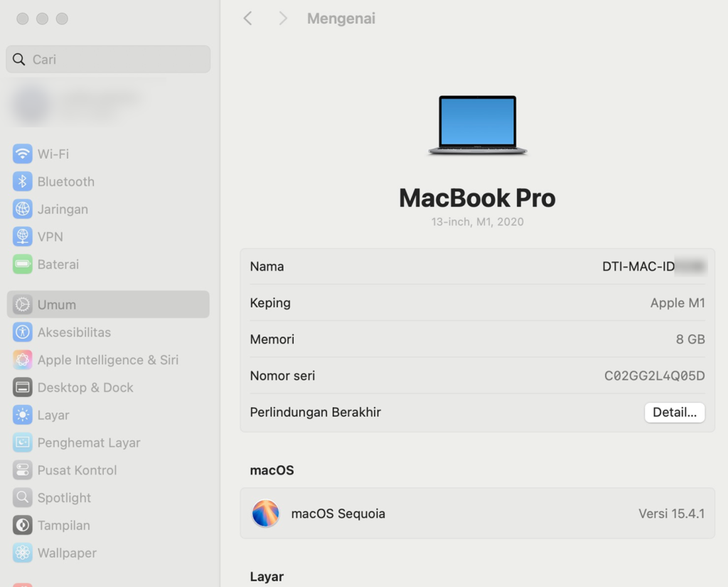Choose the Pusat Kontrol label
The width and height of the screenshot is (728, 587).
pos(77,470)
